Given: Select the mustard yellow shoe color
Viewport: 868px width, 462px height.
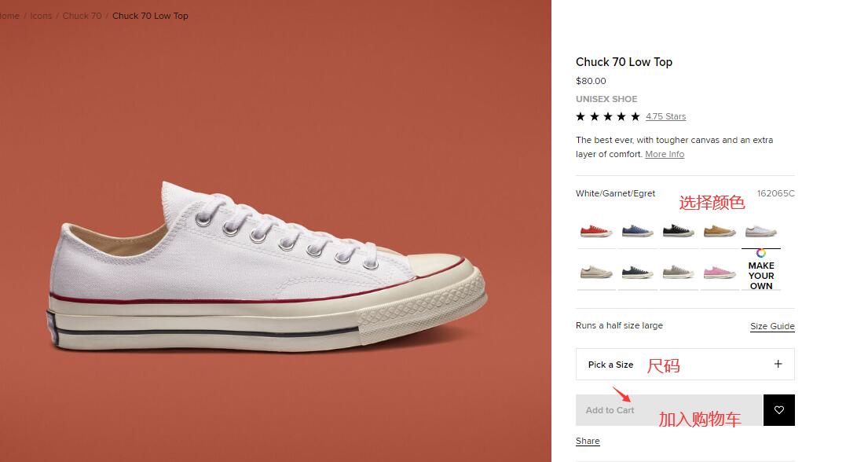Looking at the screenshot, I should click(720, 231).
